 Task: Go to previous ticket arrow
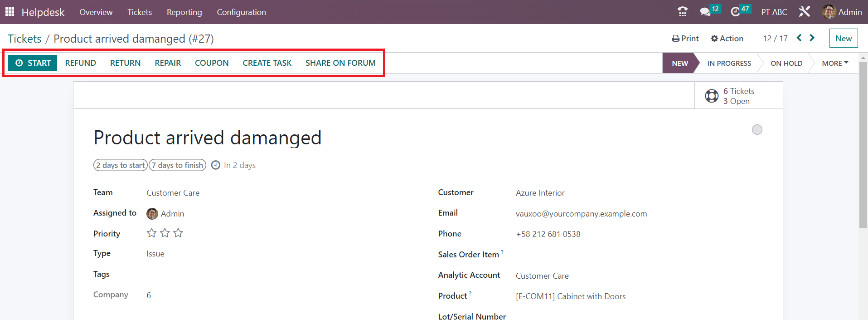click(x=799, y=38)
